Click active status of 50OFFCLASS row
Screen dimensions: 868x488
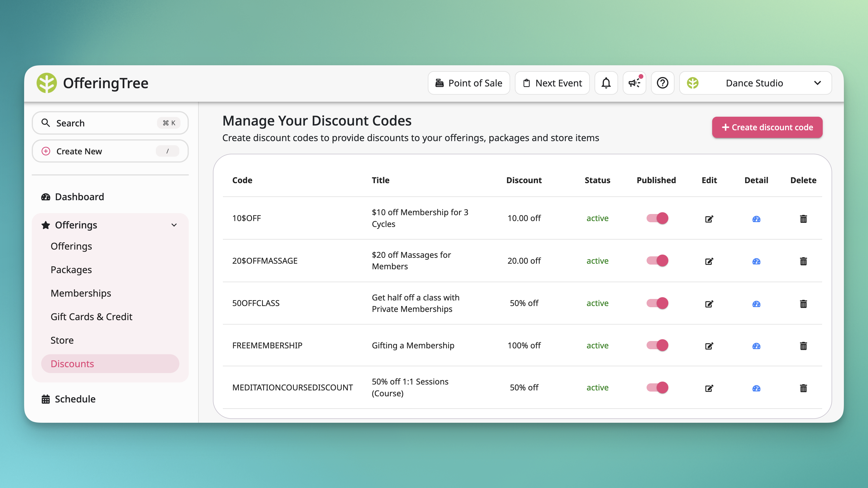click(x=597, y=303)
